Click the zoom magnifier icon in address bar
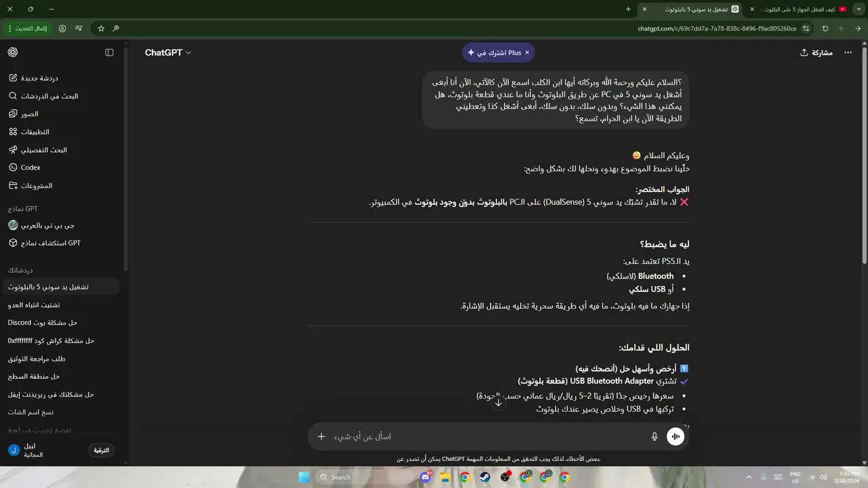The image size is (868, 488). pyautogui.click(x=116, y=28)
